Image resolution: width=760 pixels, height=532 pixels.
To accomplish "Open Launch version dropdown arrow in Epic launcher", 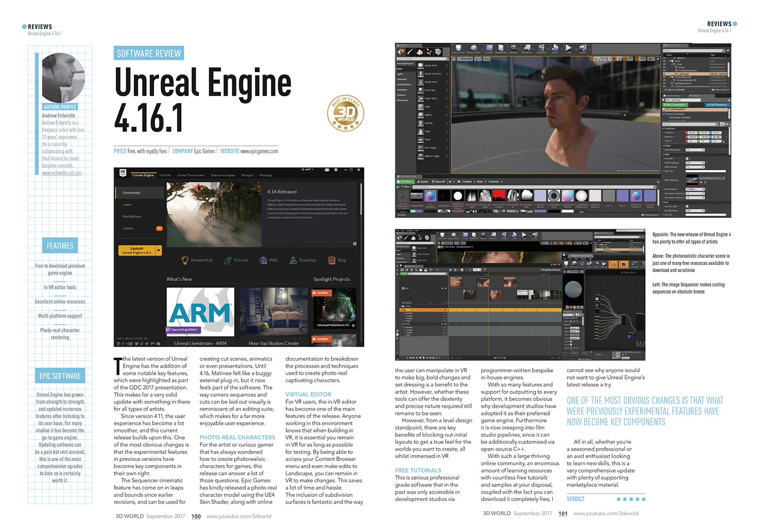I will click(x=159, y=250).
